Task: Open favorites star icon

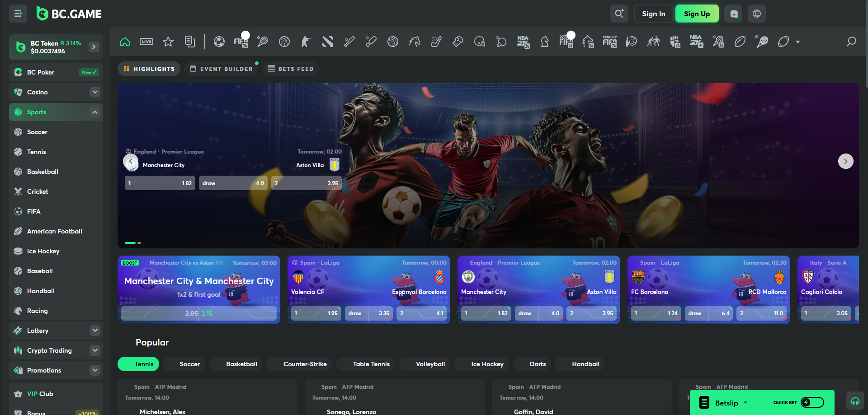Action: pyautogui.click(x=168, y=42)
